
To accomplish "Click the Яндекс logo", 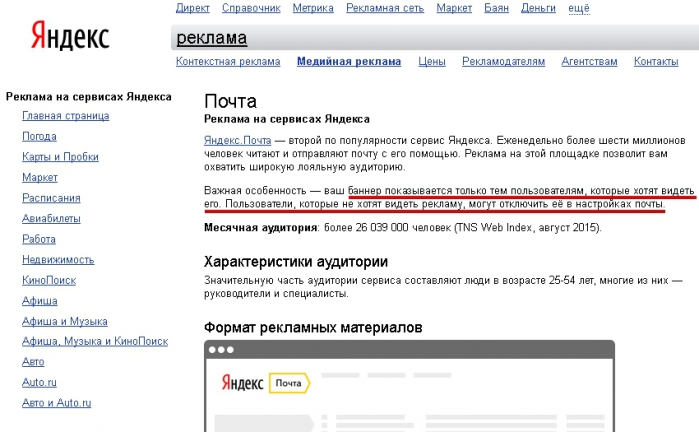I will (x=70, y=36).
